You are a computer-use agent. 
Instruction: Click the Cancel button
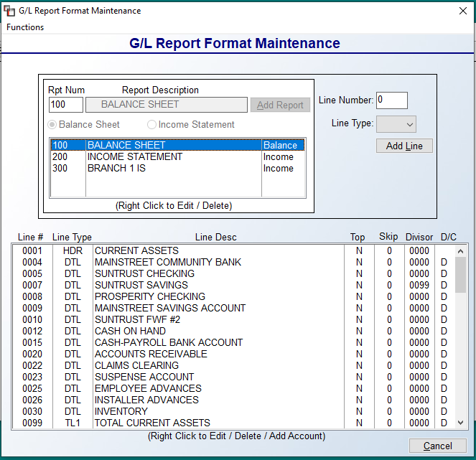(437, 446)
